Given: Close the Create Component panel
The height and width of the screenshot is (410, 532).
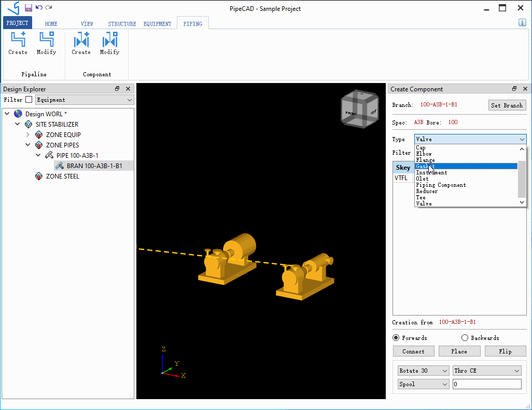Looking at the screenshot, I should 525,89.
